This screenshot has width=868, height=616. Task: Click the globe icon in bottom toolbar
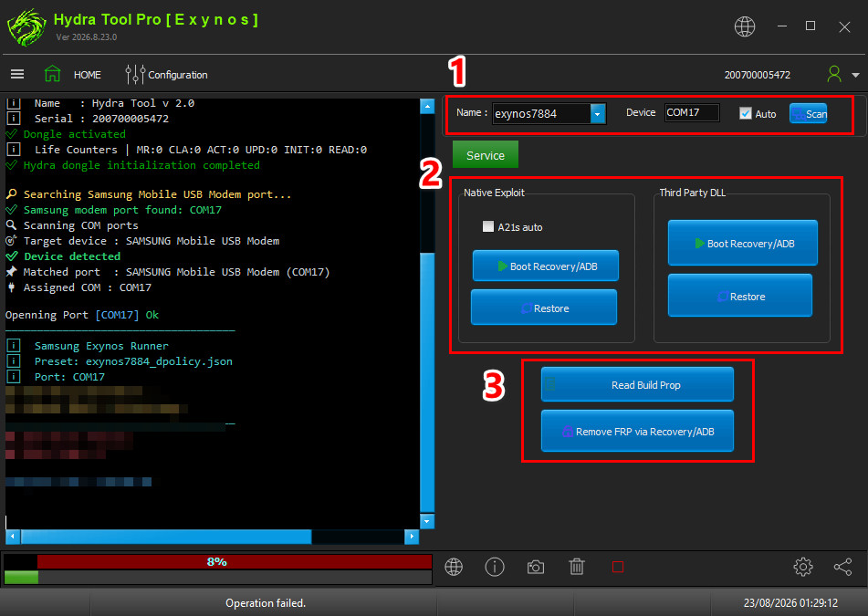454,567
